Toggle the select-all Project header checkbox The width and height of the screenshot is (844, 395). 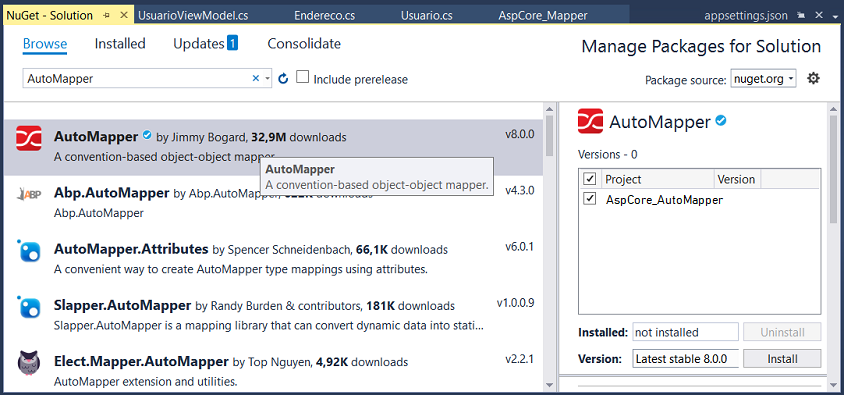coord(590,178)
